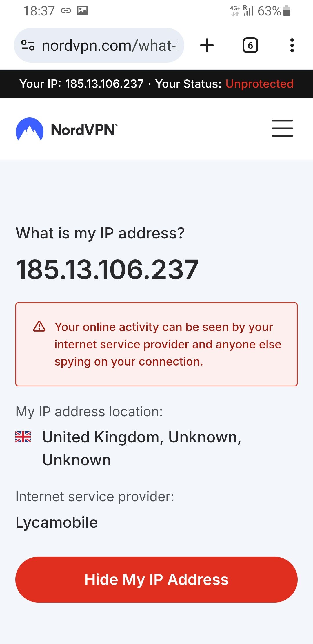Screen dimensions: 313x644
Task: Tap the IP address in the black top banner
Action: coord(104,84)
